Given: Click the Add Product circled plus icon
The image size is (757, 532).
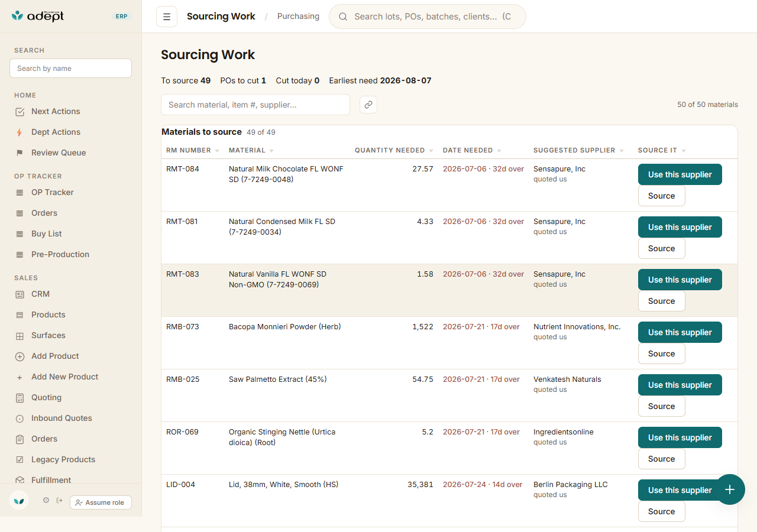Looking at the screenshot, I should (20, 356).
